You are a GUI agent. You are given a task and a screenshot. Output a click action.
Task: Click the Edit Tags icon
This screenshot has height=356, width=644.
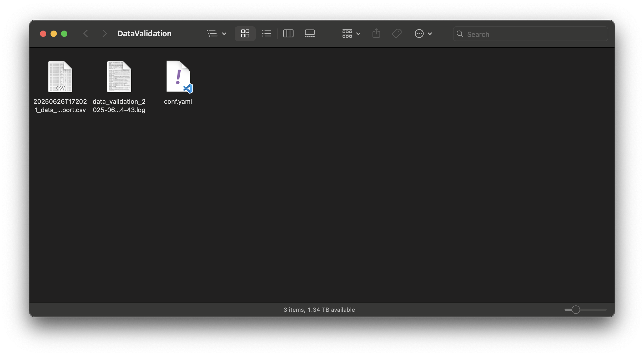(396, 33)
